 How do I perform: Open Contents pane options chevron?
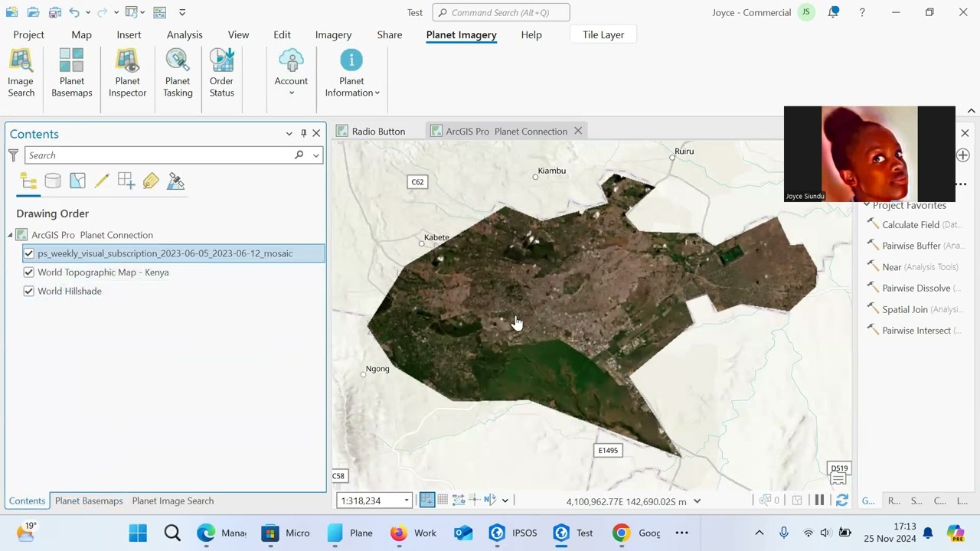click(x=289, y=133)
